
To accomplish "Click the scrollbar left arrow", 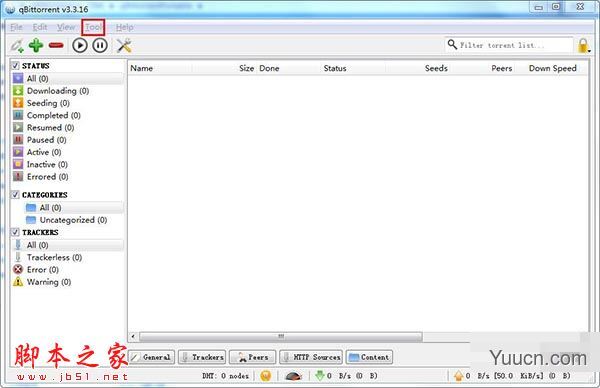I will (x=133, y=336).
